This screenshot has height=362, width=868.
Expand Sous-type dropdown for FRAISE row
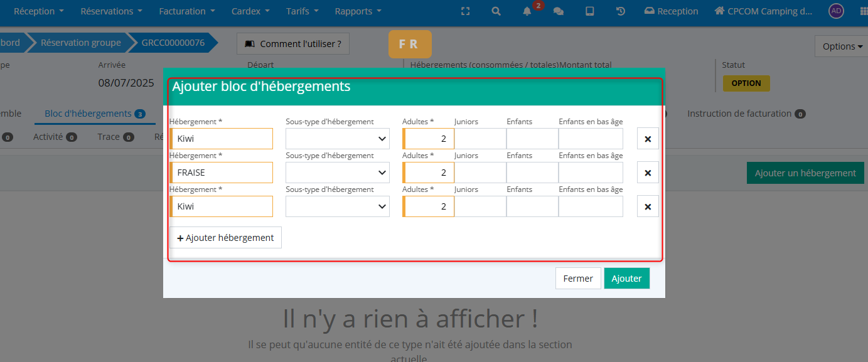(337, 173)
